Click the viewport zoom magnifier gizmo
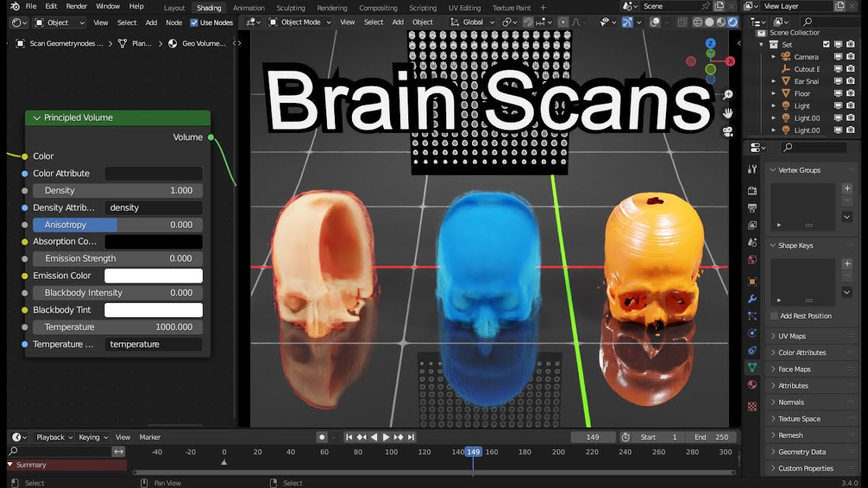Image resolution: width=868 pixels, height=488 pixels. 728,95
